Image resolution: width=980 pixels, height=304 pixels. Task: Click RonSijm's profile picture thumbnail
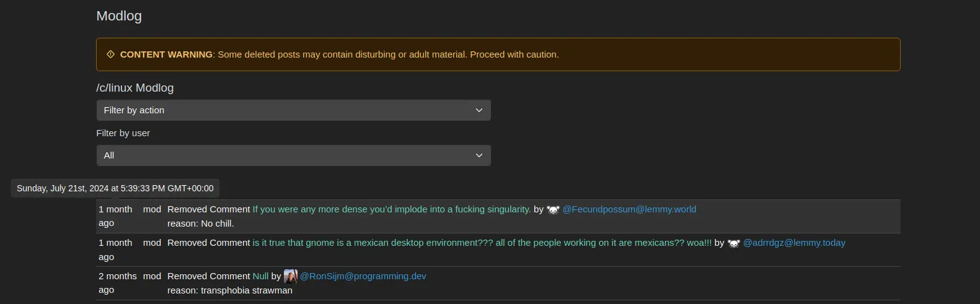[x=290, y=276]
